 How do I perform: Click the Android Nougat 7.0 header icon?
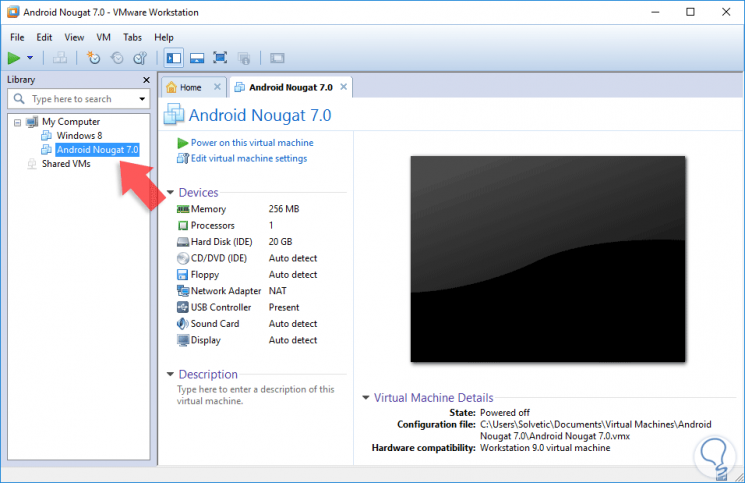[x=173, y=115]
